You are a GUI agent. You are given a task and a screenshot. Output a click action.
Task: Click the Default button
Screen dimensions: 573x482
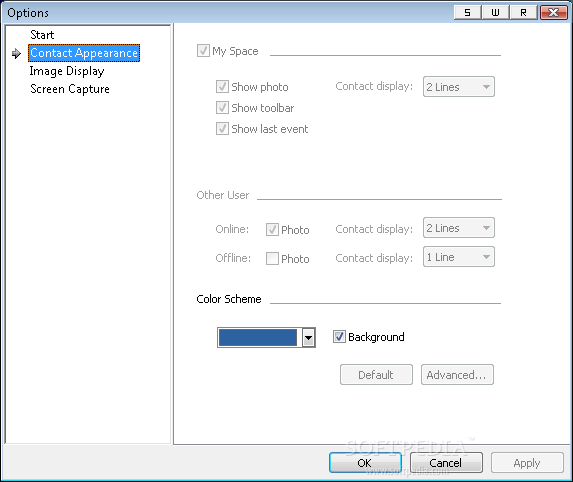click(x=376, y=375)
